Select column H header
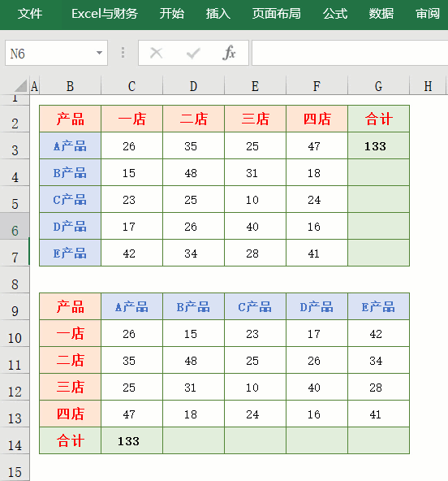Viewport: 448px width, 481px height. pos(428,86)
